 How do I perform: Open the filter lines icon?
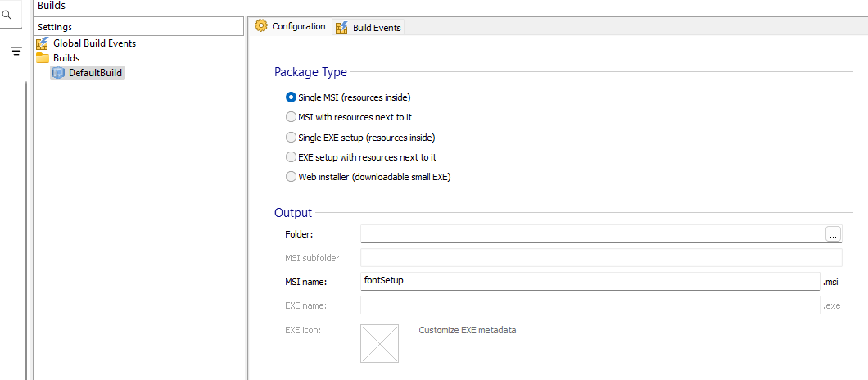tap(16, 52)
